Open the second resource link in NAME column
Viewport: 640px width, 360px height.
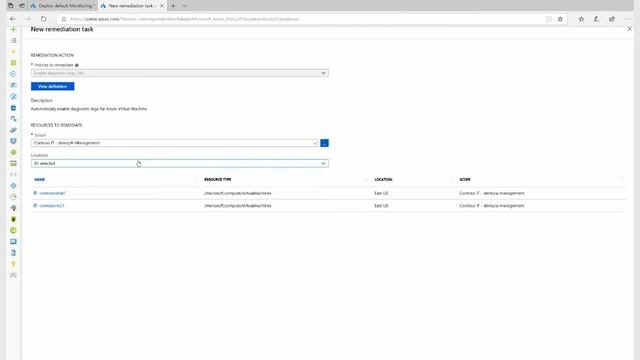coord(52,206)
